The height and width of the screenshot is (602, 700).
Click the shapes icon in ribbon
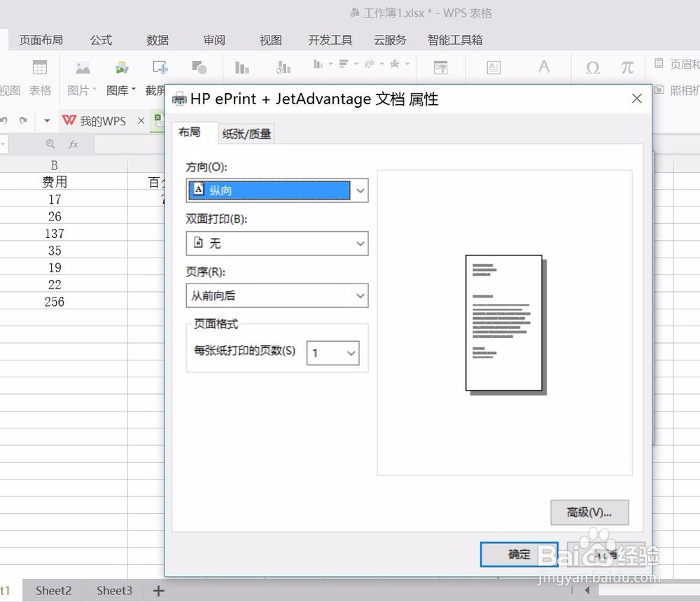(199, 67)
